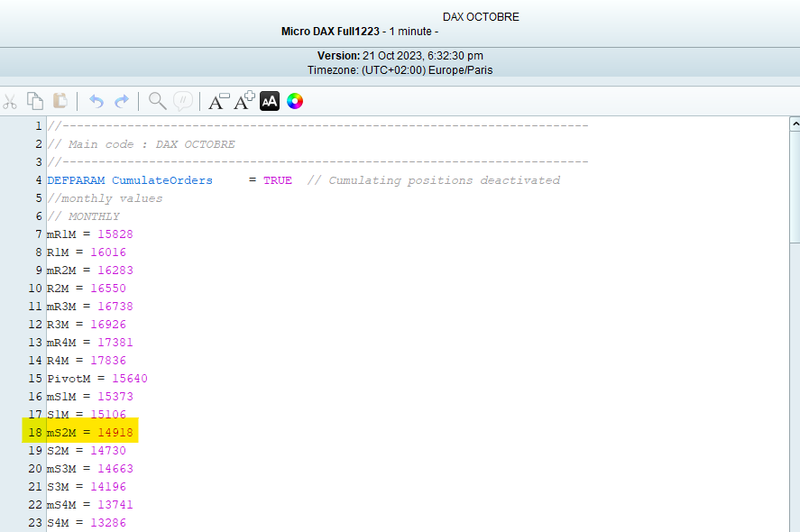Click line number 18 in the gutter
This screenshot has height=532, width=800.
[x=35, y=433]
